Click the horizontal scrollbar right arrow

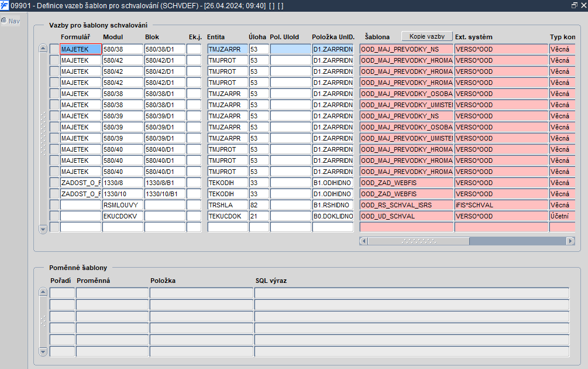click(570, 241)
